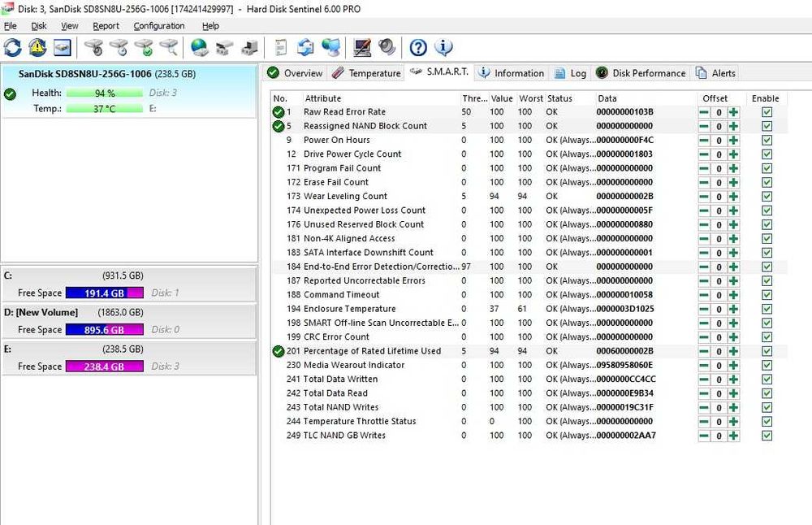Click green check icon on Reassigned NAND Block Count
This screenshot has height=525, width=812.
[x=278, y=126]
